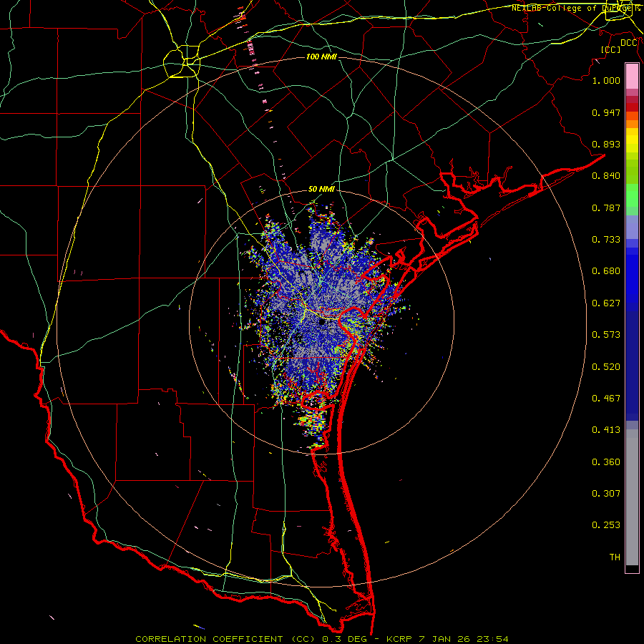Screen dimensions: 644x644
Task: Select the 0.787 colorbar value
Action: click(606, 208)
